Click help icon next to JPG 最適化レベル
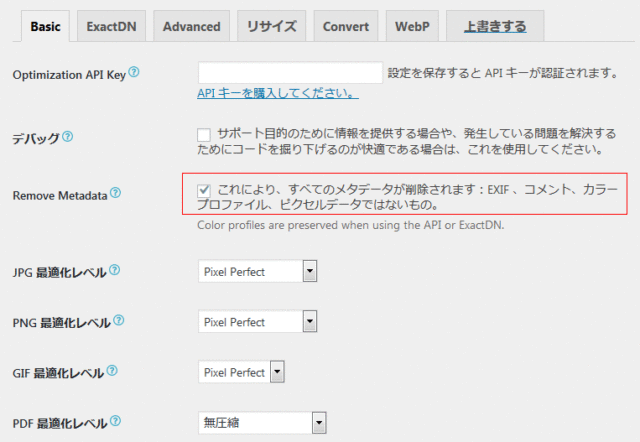 (115, 270)
